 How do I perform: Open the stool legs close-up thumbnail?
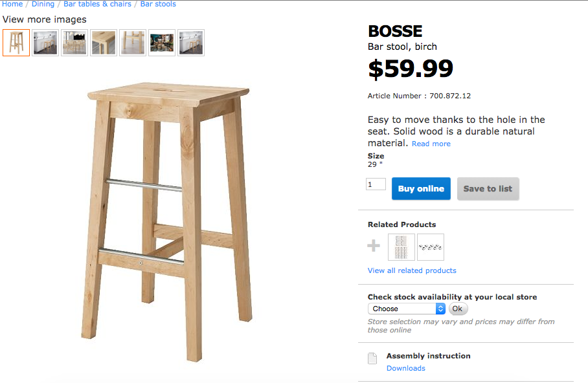(133, 43)
